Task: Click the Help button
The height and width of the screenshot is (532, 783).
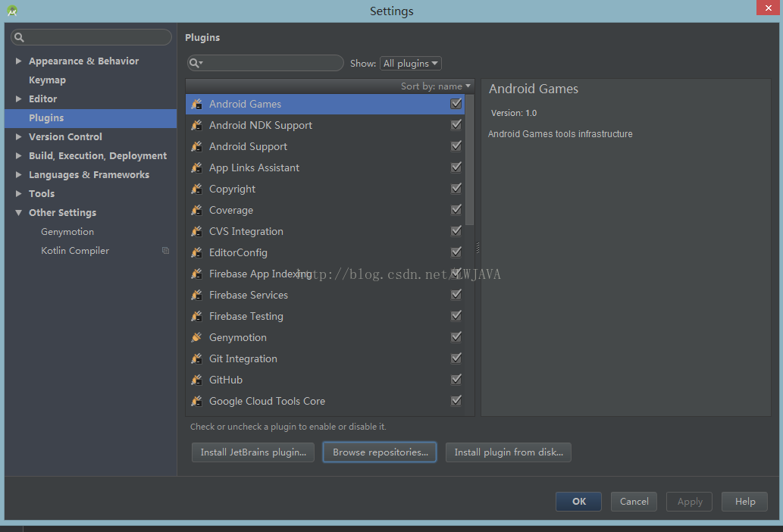Action: 744,502
